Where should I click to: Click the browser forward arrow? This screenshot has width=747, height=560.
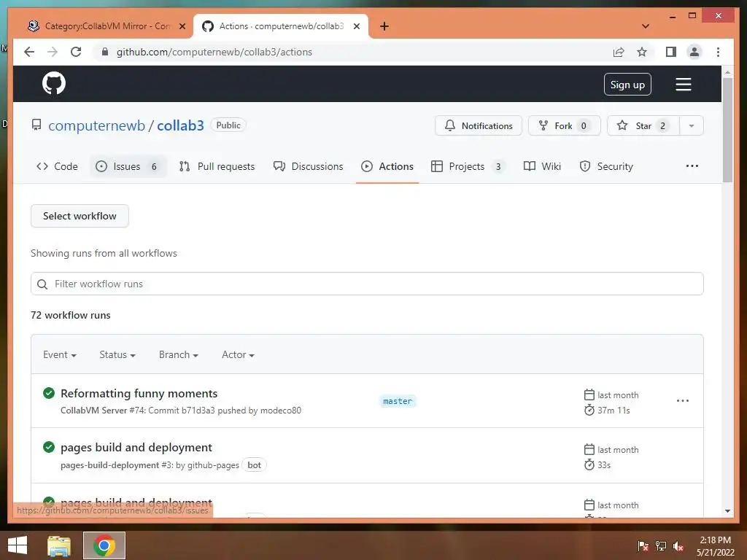pos(53,52)
